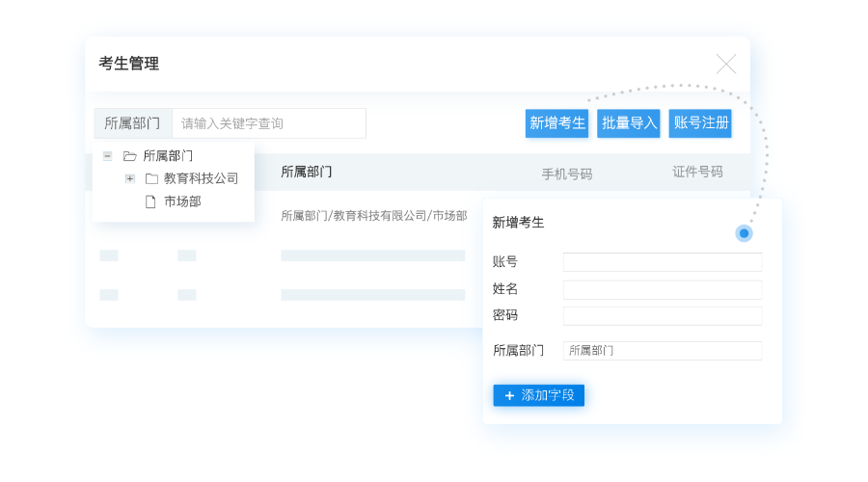Focus the 姓名 input field
The height and width of the screenshot is (482, 868).
coord(662,289)
